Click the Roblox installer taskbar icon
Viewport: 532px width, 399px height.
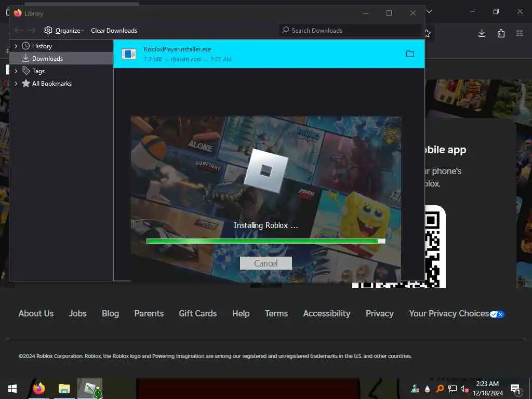[x=90, y=389]
